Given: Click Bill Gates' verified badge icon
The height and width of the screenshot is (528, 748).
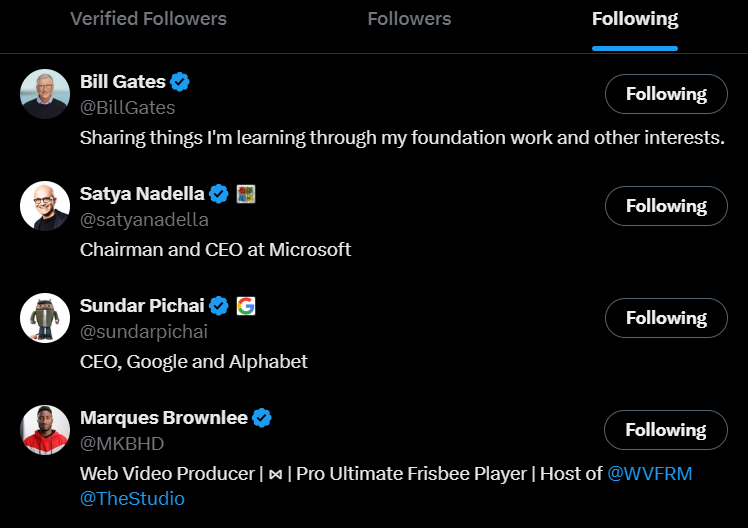Looking at the screenshot, I should point(180,82).
